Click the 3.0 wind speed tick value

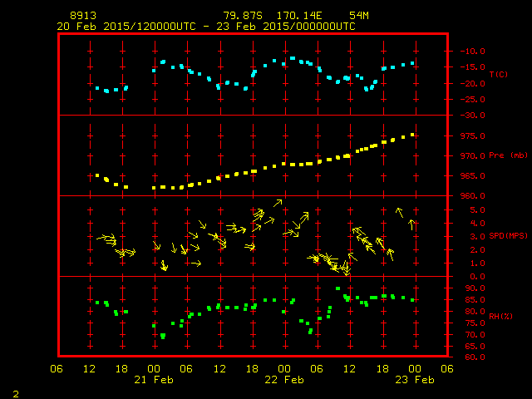coord(477,236)
